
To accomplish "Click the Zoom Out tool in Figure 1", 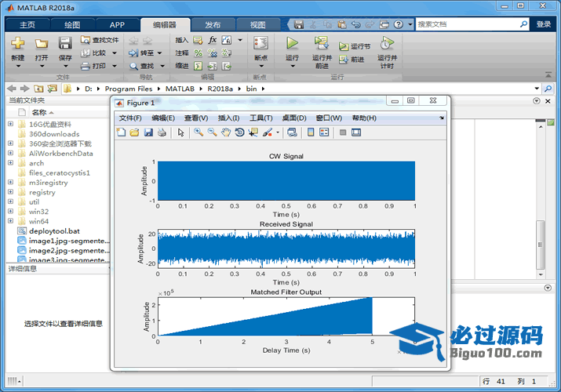I will click(213, 132).
